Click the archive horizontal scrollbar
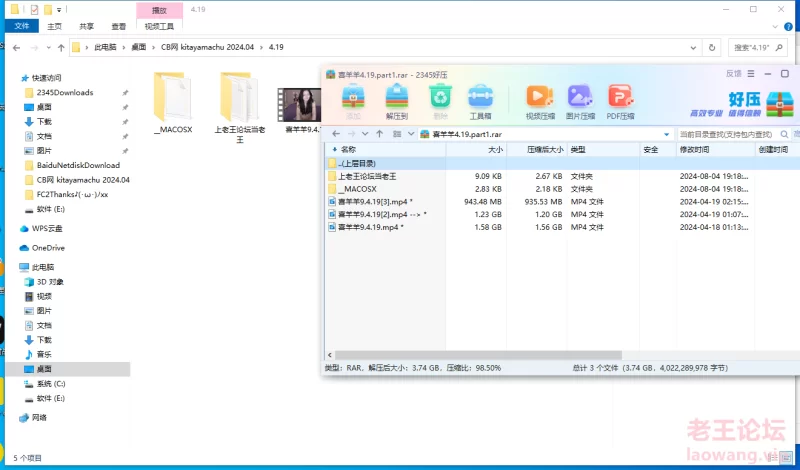 tap(478, 355)
